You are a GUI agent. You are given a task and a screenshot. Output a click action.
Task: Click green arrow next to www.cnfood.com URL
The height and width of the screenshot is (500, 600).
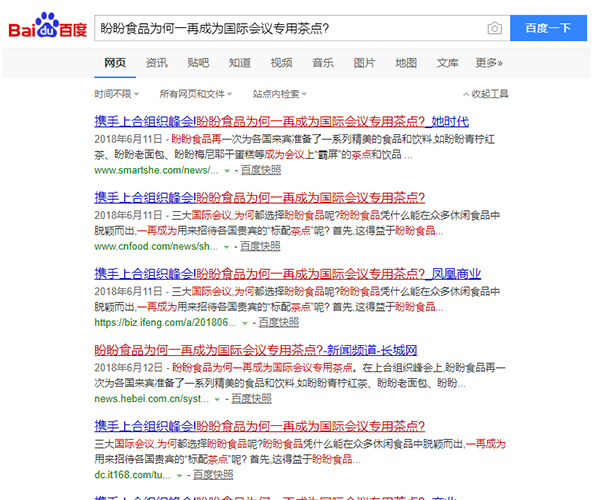(x=227, y=247)
